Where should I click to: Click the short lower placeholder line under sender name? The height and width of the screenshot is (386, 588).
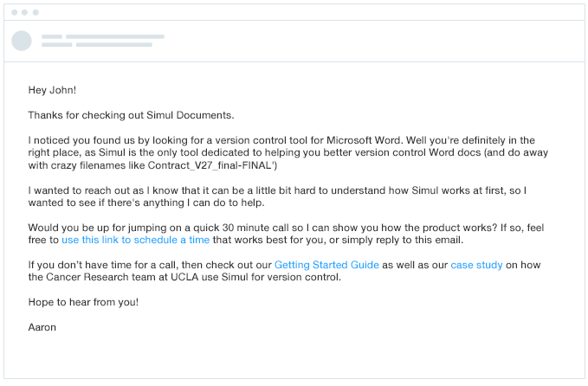(56, 45)
